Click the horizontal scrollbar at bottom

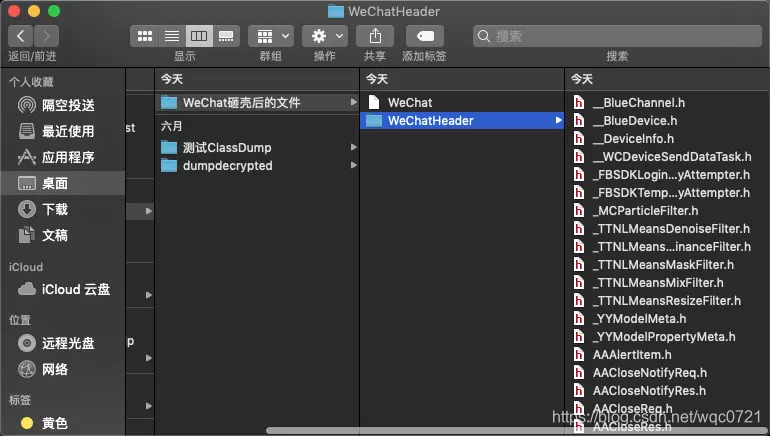518,431
